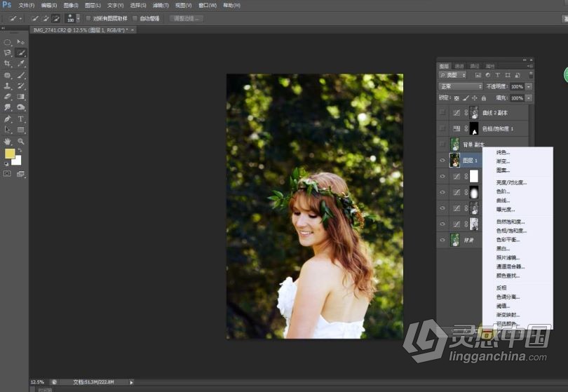Click the 调整边缘... button

click(x=187, y=18)
